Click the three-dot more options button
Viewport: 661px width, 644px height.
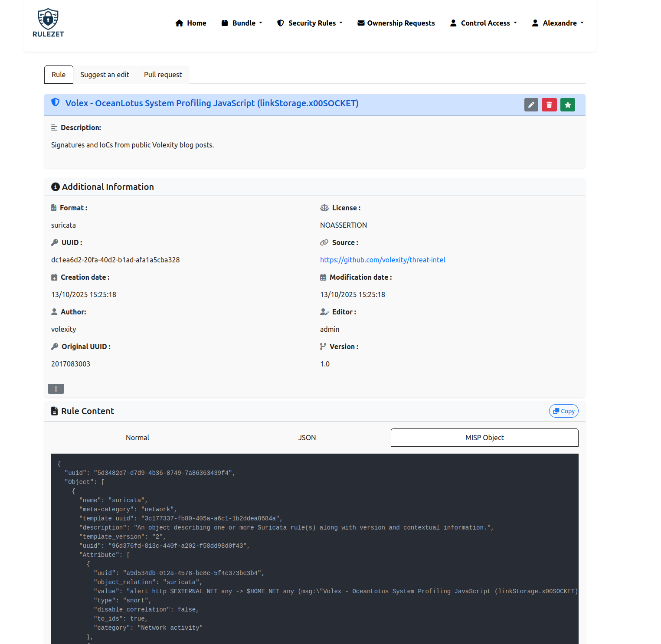coord(56,389)
